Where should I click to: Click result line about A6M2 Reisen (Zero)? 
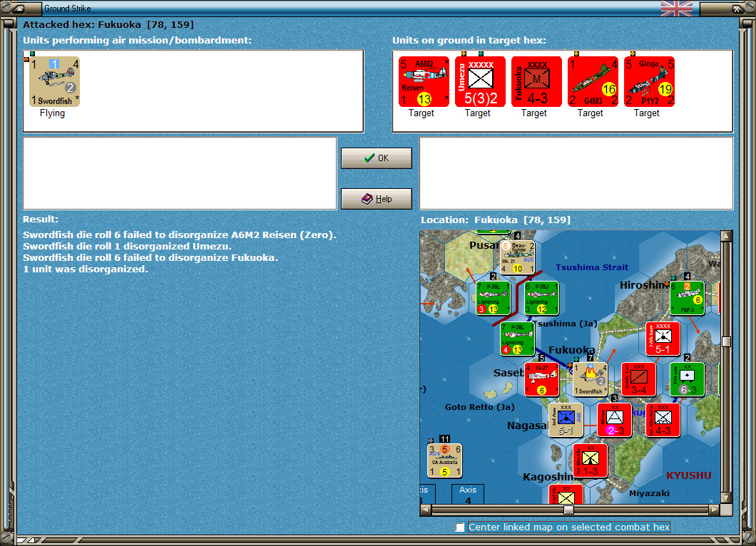pyautogui.click(x=179, y=235)
